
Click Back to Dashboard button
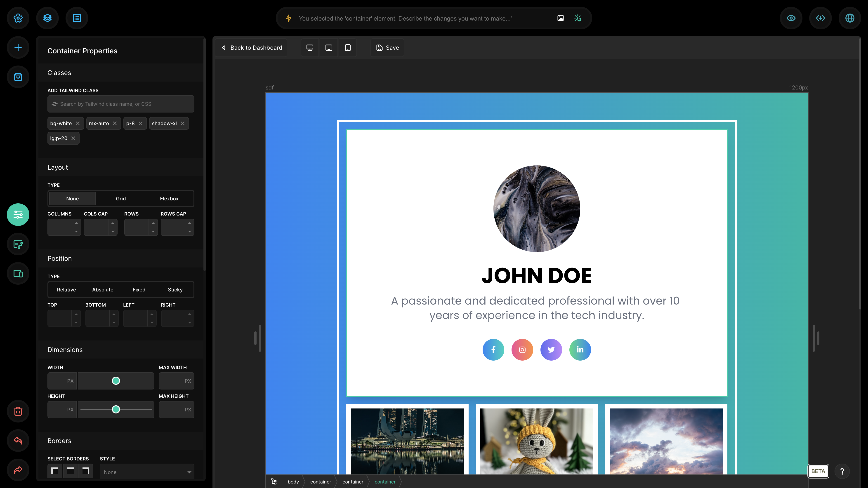click(x=252, y=48)
